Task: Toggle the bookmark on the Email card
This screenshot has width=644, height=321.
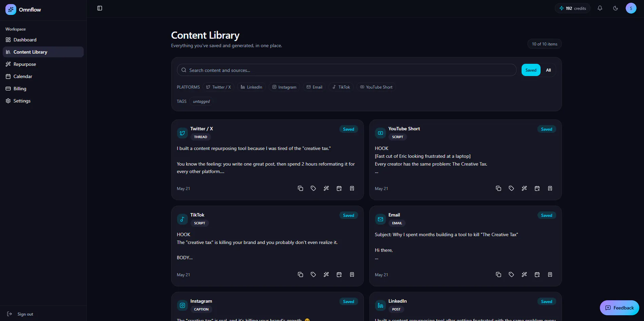Action: (x=550, y=275)
